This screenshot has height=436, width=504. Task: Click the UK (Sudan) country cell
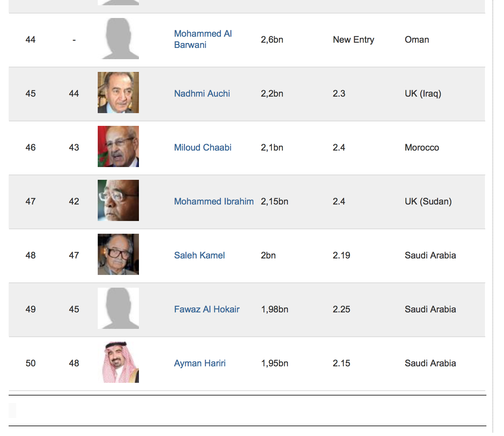[428, 202]
